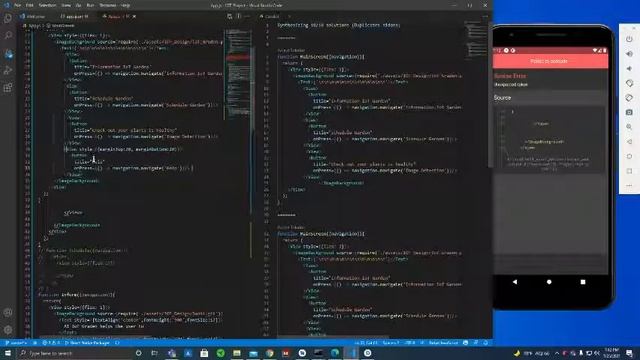Screen dimensions: 640x360
Task: Click the emulator power button
Action: [x=629, y=39]
